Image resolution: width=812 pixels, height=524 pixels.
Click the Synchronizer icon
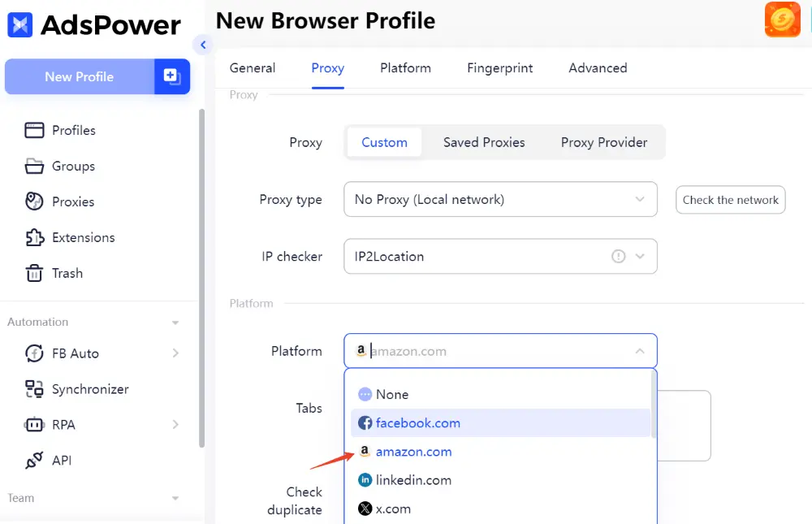tap(34, 388)
